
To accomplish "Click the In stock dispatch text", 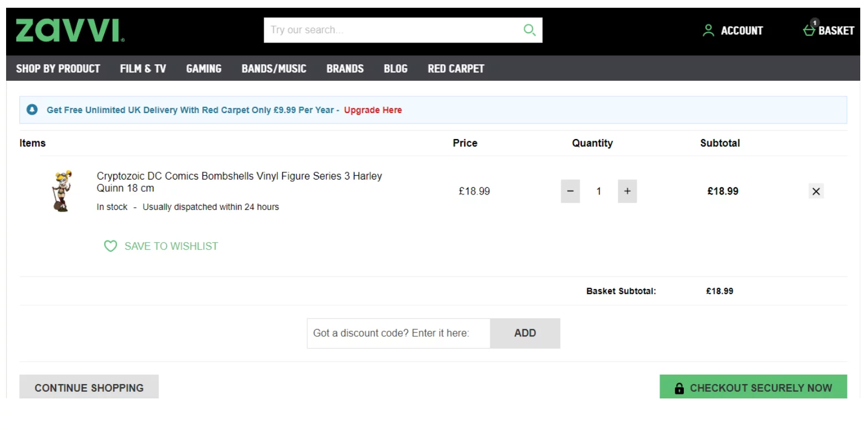I will click(x=187, y=207).
